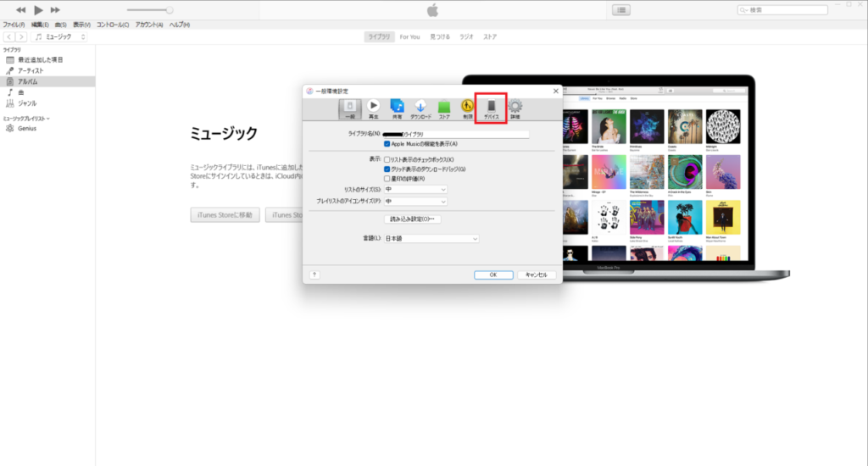The height and width of the screenshot is (466, 868).
Task: Open the Up Next list icon
Action: [621, 10]
